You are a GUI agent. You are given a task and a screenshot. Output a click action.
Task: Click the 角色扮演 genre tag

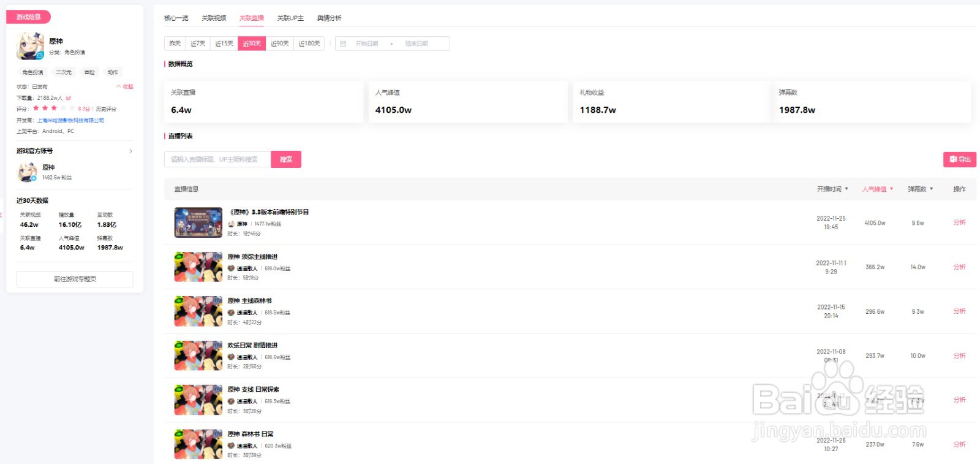click(x=32, y=72)
